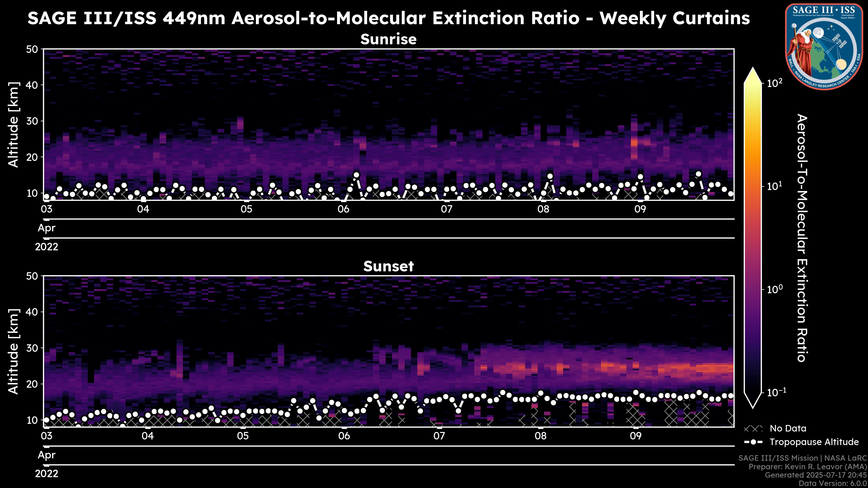Click the Tropopause Altitude legend text
Viewport: 868px width, 488px height.
tap(814, 442)
